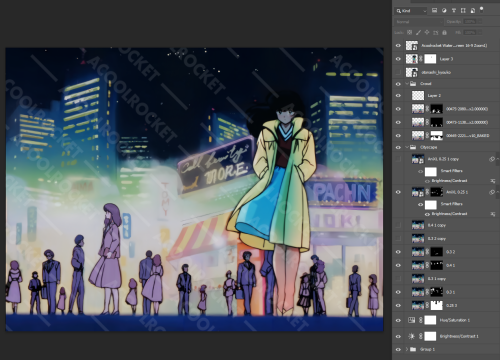
Task: Click prevent artboard auto-nesting lock icon
Action: [x=436, y=32]
